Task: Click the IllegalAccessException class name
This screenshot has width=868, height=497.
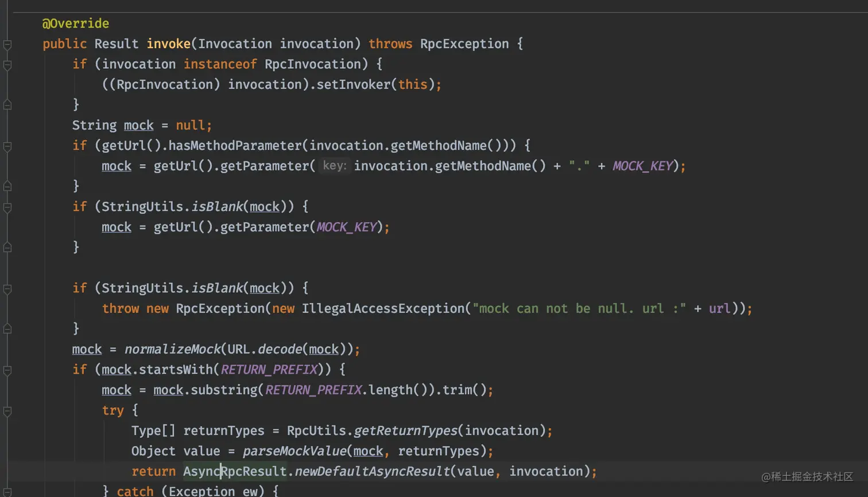Action: click(383, 309)
